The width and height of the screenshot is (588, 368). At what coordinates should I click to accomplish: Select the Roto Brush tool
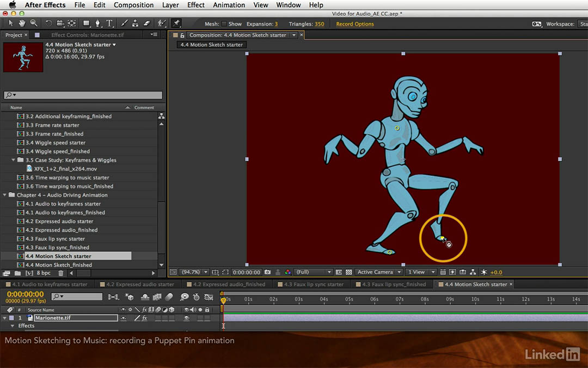[162, 23]
